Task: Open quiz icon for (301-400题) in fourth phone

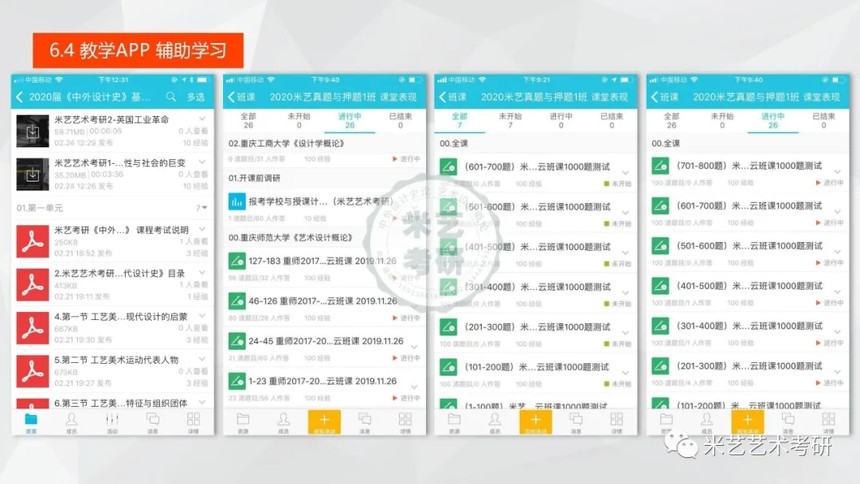Action: point(660,325)
